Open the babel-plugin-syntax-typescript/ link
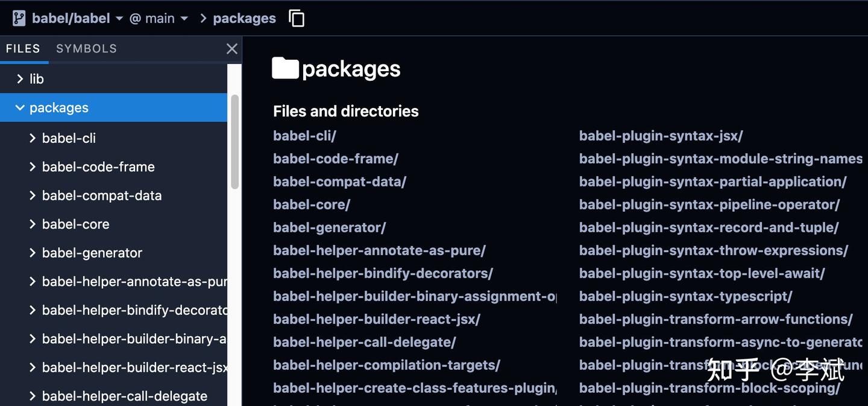Viewport: 868px width, 406px height. click(x=685, y=296)
